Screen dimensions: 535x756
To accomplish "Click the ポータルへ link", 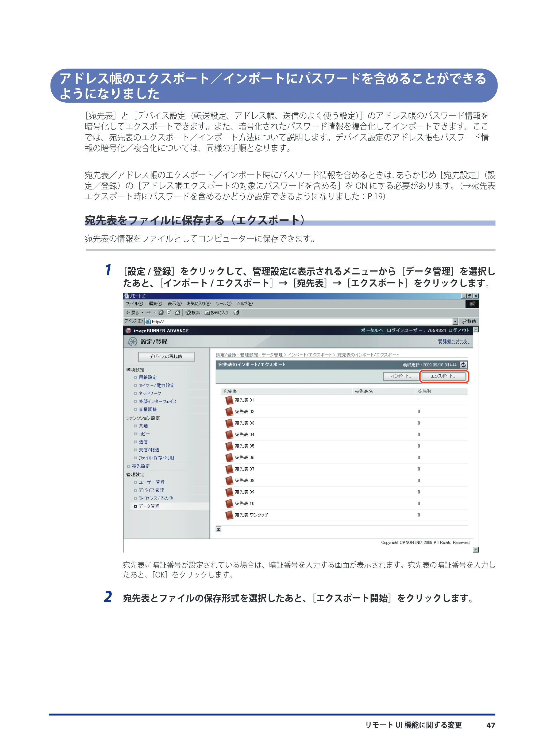I will coord(372,330).
